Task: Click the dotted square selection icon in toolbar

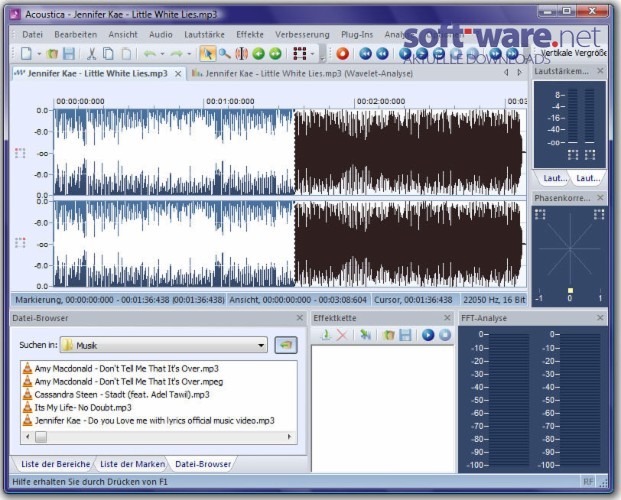Action: coord(300,53)
